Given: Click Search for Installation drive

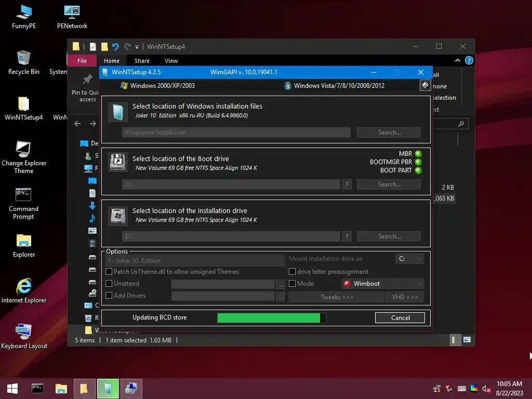Looking at the screenshot, I should coord(389,236).
